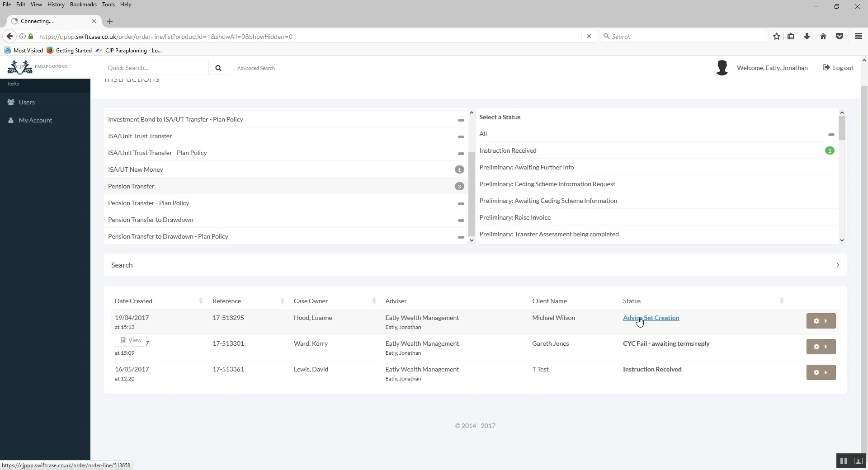868x470 pixels.
Task: Select the Pension Transfer product row
Action: pyautogui.click(x=286, y=186)
